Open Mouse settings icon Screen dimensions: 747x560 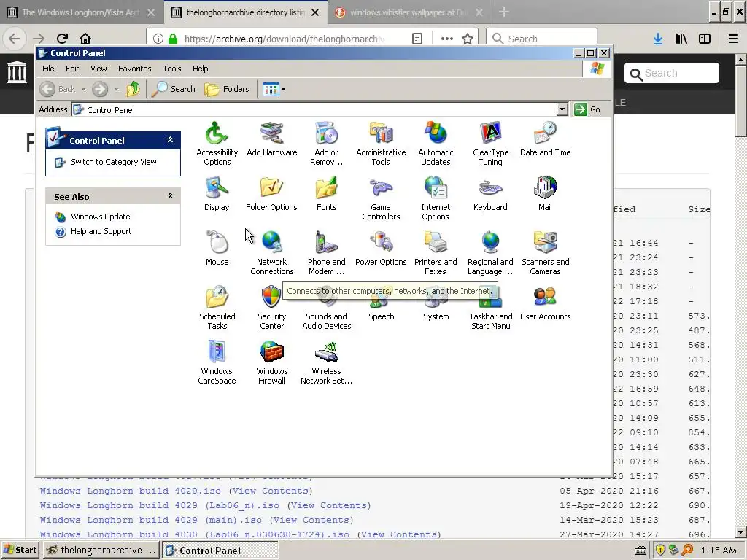tap(217, 248)
